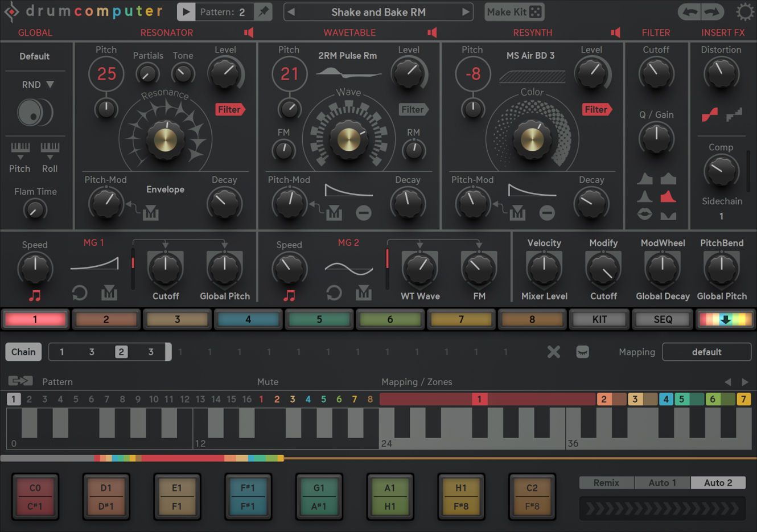This screenshot has width=757, height=532.
Task: Click the Chain button
Action: click(x=23, y=352)
